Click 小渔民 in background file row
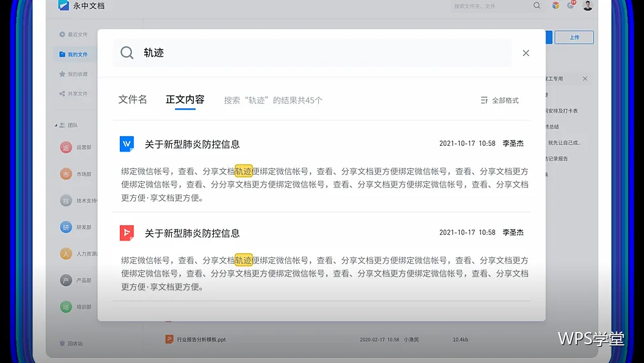Screen dimensions: 644x363 [411, 340]
